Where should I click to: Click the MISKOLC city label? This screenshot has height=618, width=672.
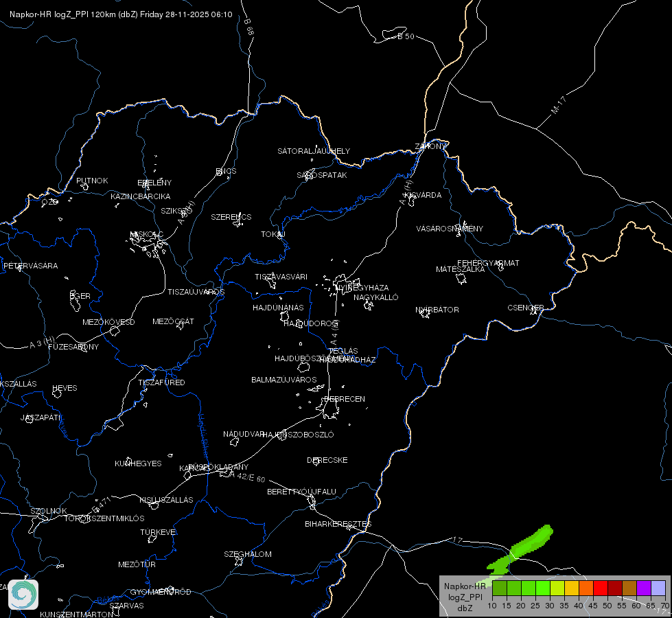[x=147, y=235]
